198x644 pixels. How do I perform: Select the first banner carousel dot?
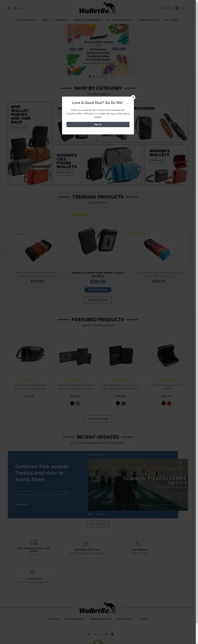(90, 77)
